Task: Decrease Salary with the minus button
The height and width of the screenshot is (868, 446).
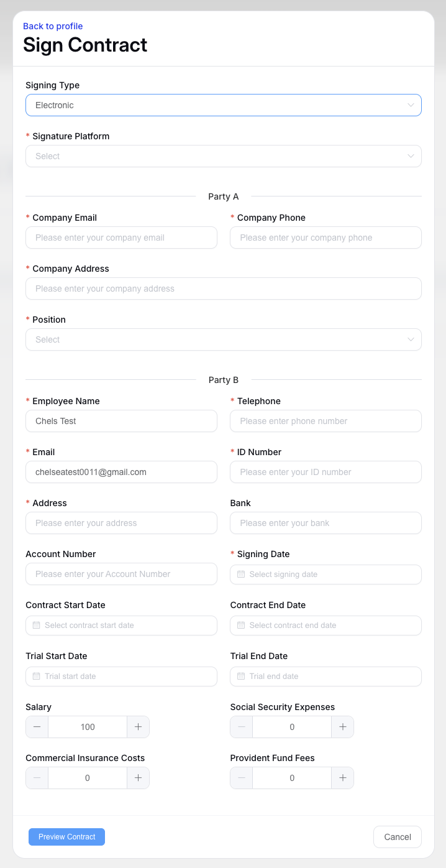Action: tap(37, 727)
